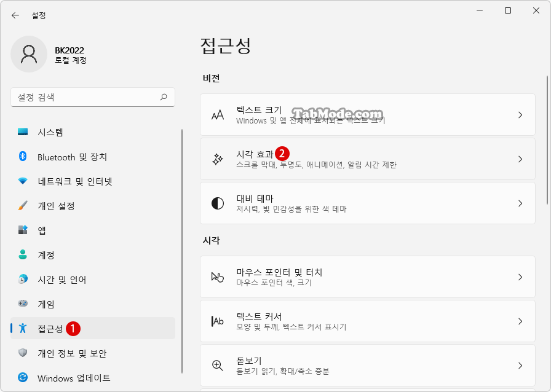The height and width of the screenshot is (392, 551).
Task: Click the 텍스트 크기 AA icon
Action: coord(218,115)
